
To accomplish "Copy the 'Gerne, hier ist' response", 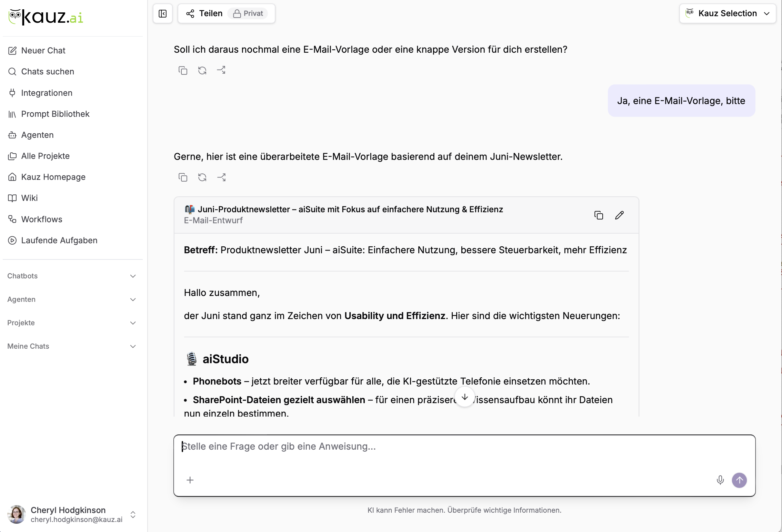I will point(183,177).
